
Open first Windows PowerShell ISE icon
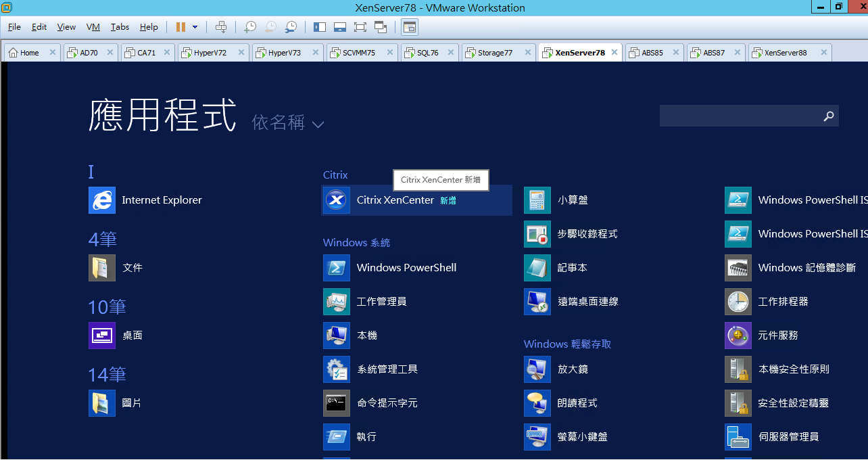point(738,200)
